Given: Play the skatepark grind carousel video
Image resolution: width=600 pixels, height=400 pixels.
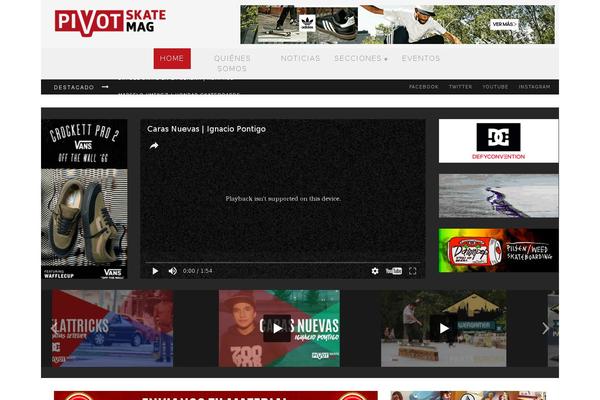Looking at the screenshot, I should [x=443, y=328].
